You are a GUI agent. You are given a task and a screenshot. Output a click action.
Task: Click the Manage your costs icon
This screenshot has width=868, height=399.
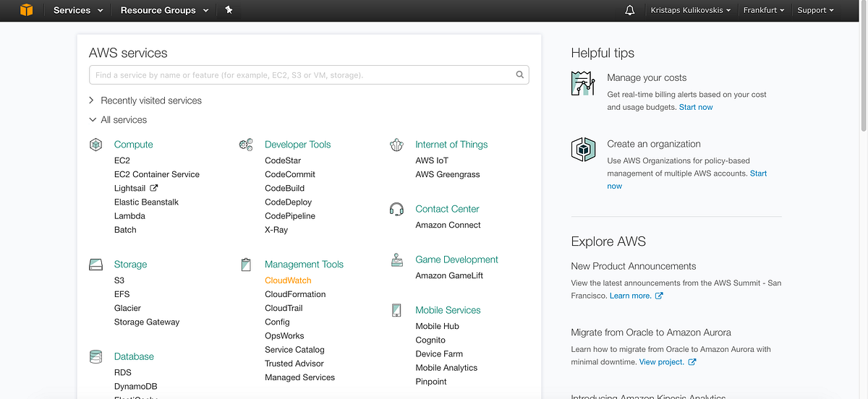tap(583, 84)
